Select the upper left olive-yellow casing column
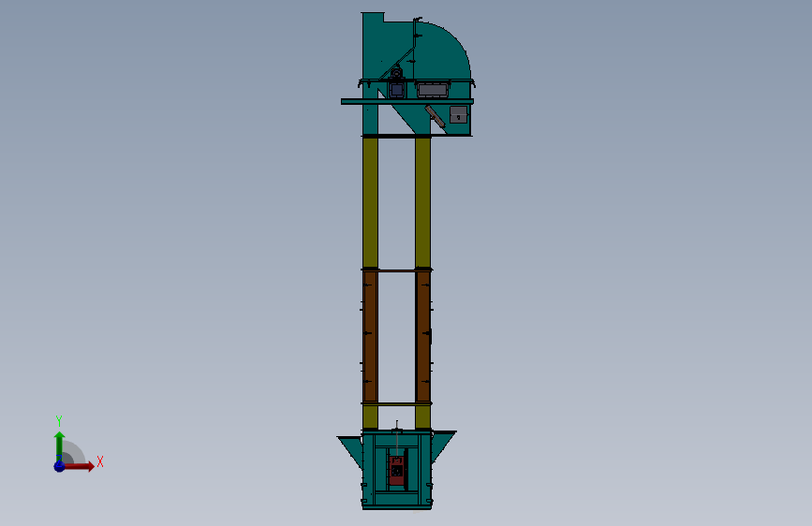812x526 pixels. point(370,202)
